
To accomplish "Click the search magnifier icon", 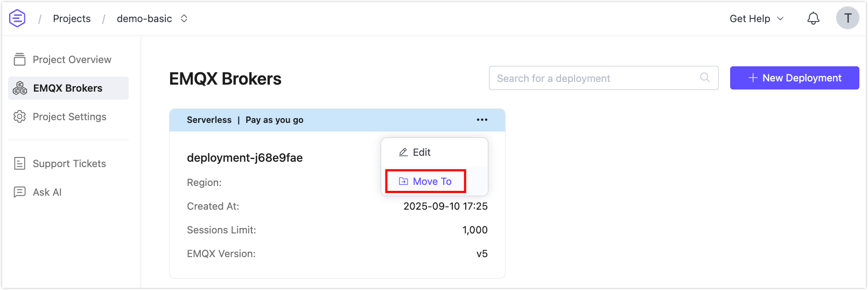I will click(x=704, y=78).
